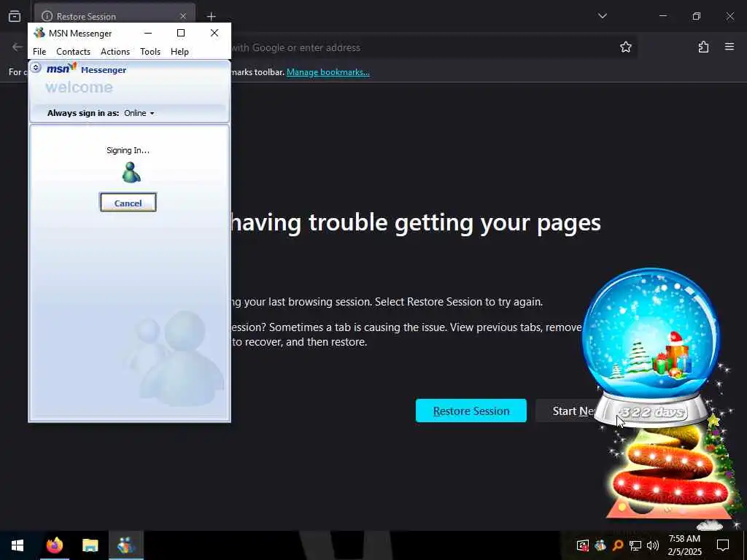Open the Firefox hamburger application menu
Viewport: 747px width, 560px height.
tap(729, 47)
